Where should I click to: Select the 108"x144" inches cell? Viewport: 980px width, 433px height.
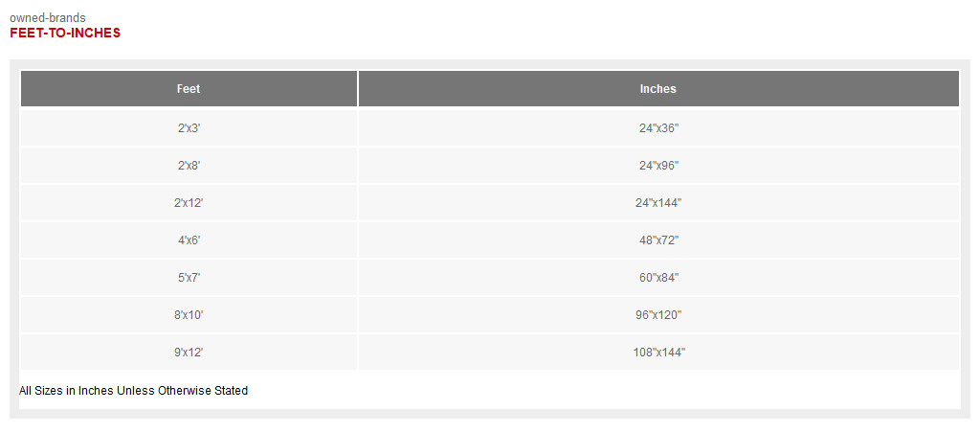coord(658,353)
